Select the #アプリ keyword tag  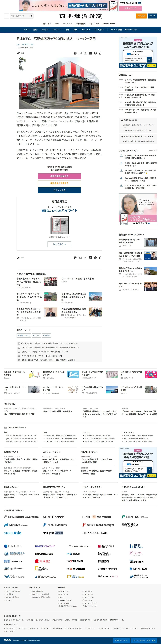tap(36, 335)
